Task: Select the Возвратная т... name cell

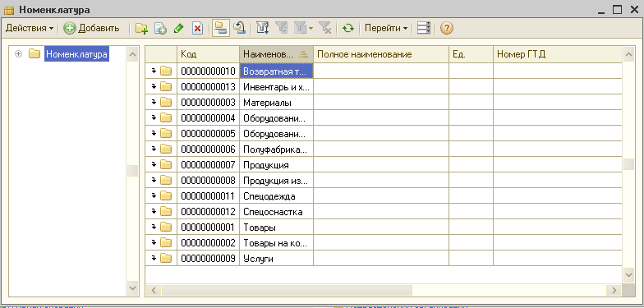Action: (276, 71)
